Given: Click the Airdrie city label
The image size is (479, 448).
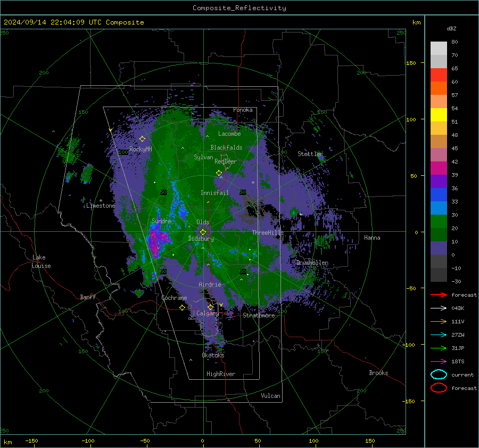Looking at the screenshot, I should 210,284.
